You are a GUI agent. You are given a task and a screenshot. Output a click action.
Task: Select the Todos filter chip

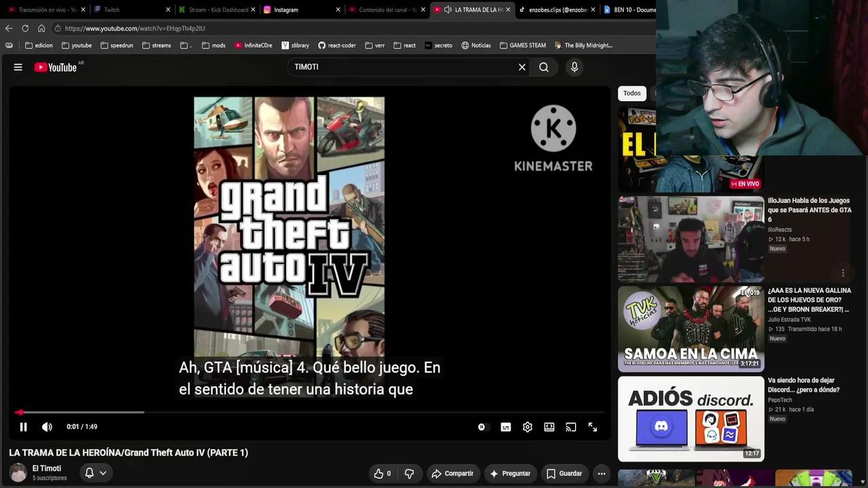(x=632, y=94)
